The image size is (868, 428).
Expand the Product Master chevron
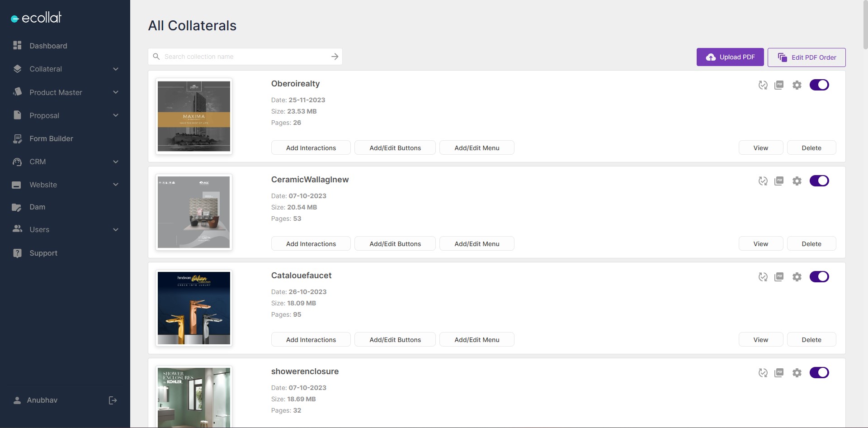tap(115, 92)
